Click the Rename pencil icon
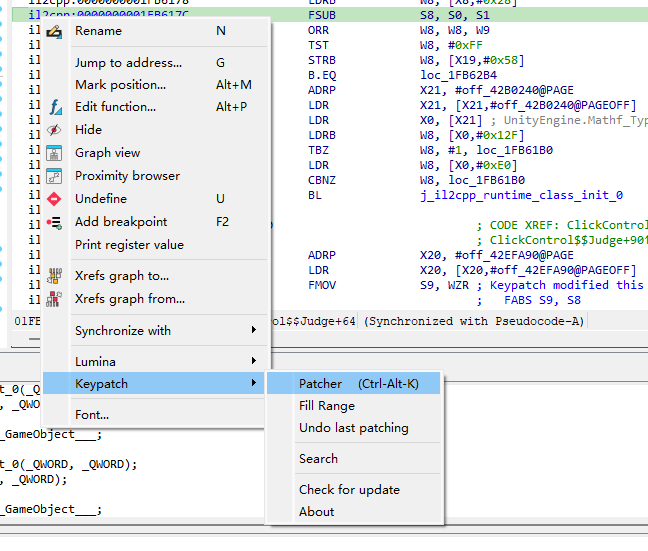 pyautogui.click(x=54, y=31)
